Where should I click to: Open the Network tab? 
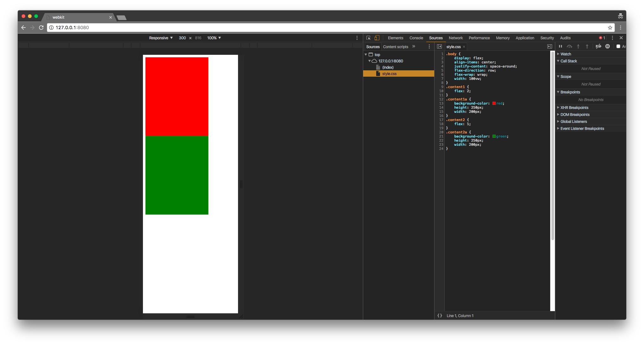(455, 38)
